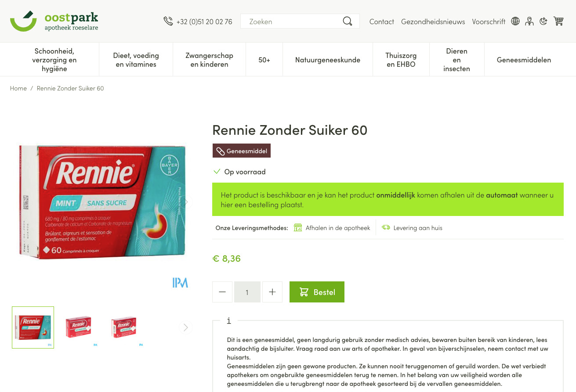
Task: Go to Home breadcrumb link
Action: [18, 88]
